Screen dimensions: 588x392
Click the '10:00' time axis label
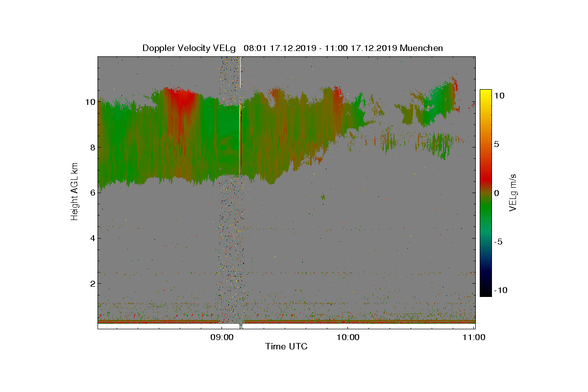(x=347, y=337)
